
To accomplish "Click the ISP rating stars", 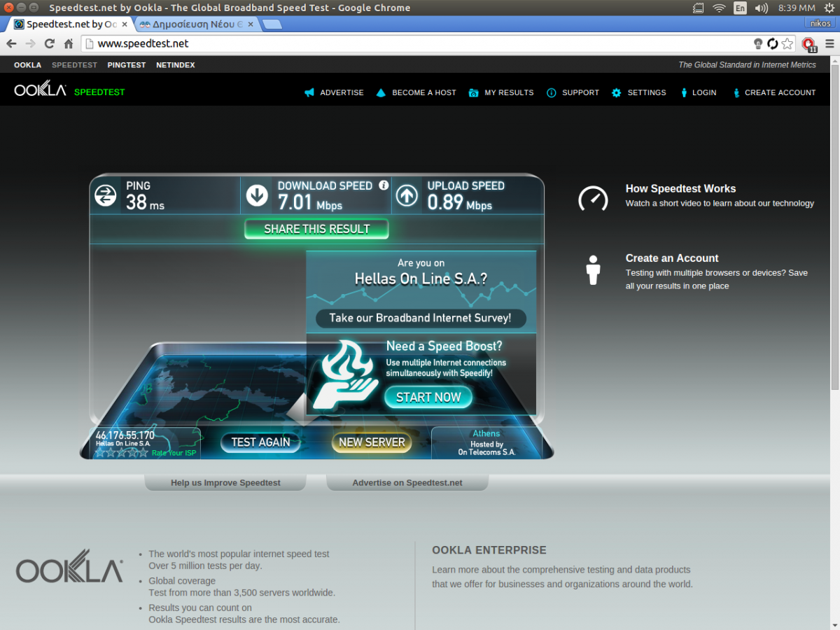I will coord(122,453).
